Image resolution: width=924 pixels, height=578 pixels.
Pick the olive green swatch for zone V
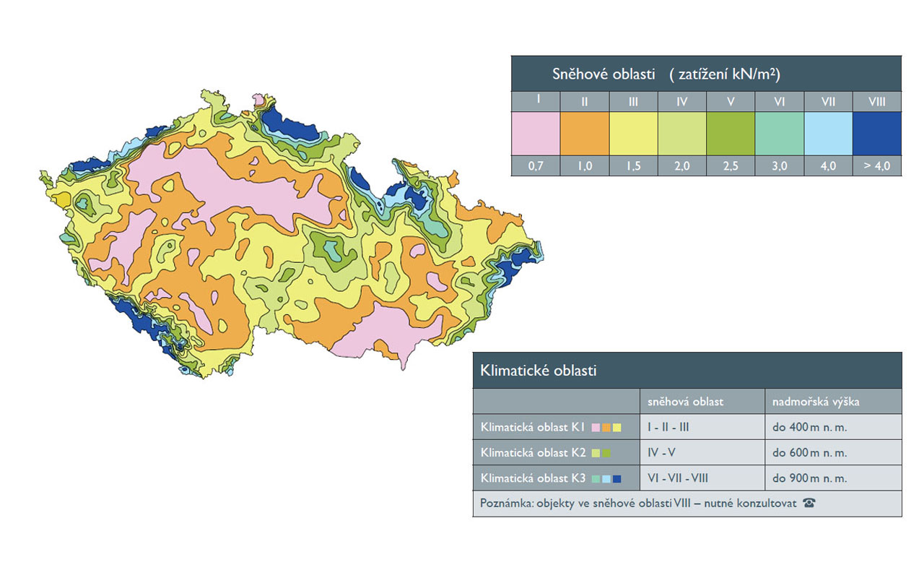(x=731, y=133)
